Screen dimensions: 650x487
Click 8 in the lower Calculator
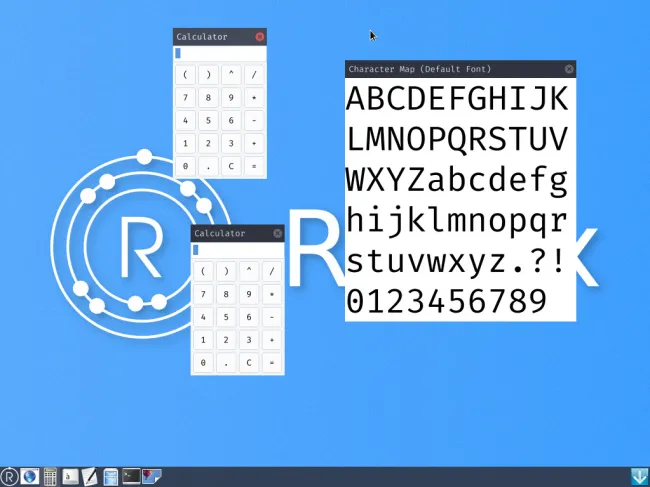(x=226, y=294)
